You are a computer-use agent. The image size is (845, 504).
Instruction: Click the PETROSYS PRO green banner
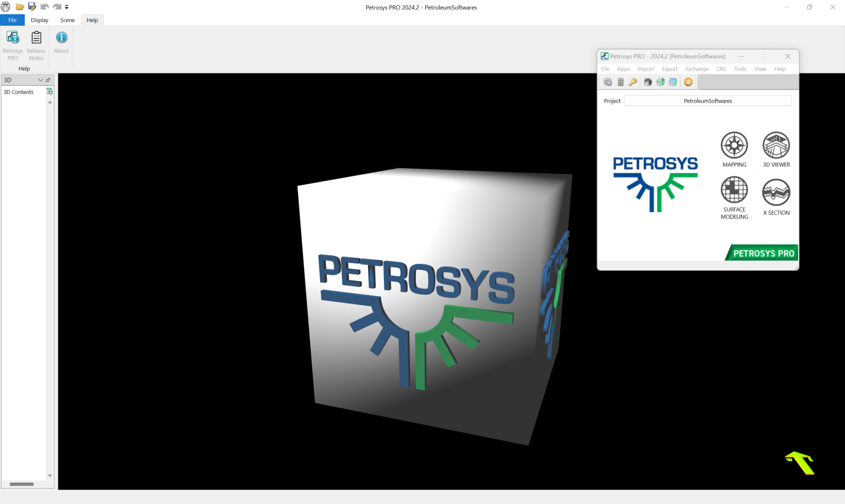(x=762, y=253)
